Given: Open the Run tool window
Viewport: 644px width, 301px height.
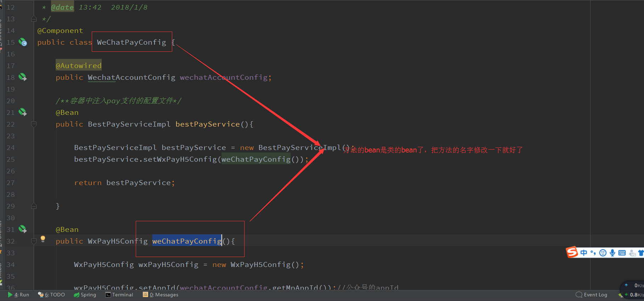Looking at the screenshot, I should [18, 295].
